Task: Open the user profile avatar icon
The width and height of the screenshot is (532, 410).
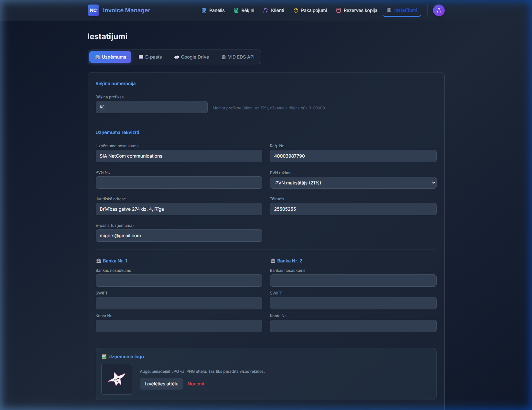Action: coord(439,10)
